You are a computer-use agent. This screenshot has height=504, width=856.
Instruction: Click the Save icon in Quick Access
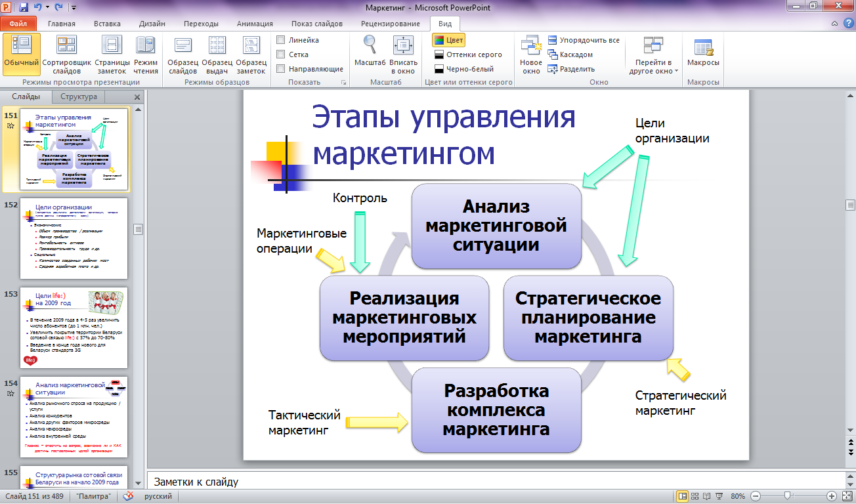(x=24, y=7)
